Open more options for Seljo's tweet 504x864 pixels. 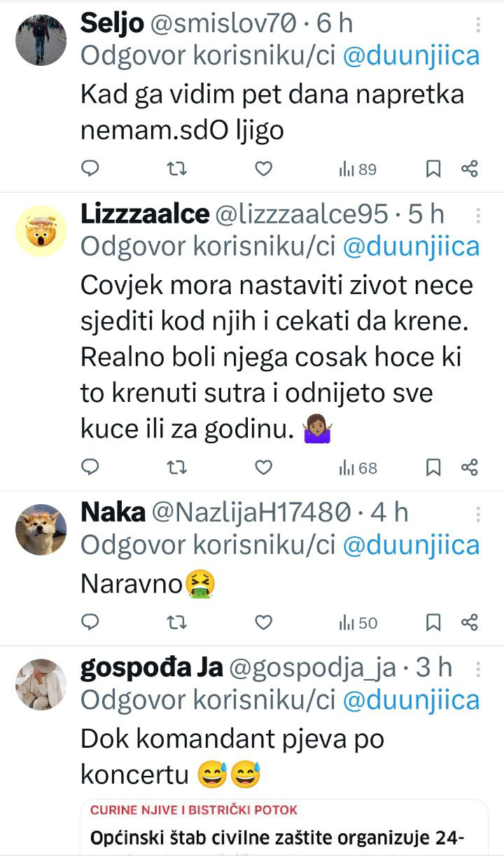(478, 25)
